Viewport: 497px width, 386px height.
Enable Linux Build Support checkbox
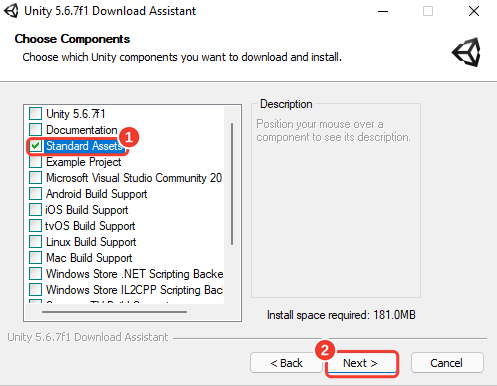(x=35, y=242)
